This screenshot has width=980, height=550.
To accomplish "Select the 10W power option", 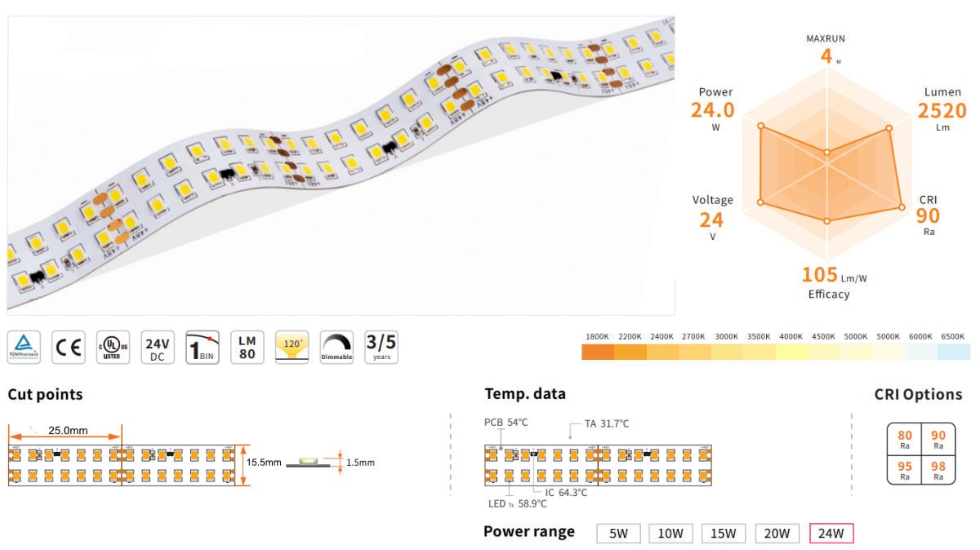I will point(671,534).
